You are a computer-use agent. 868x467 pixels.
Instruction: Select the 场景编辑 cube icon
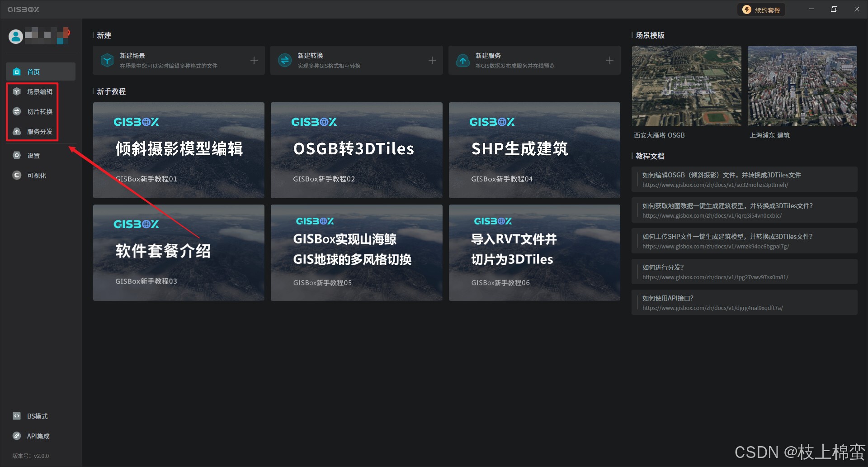pos(17,91)
